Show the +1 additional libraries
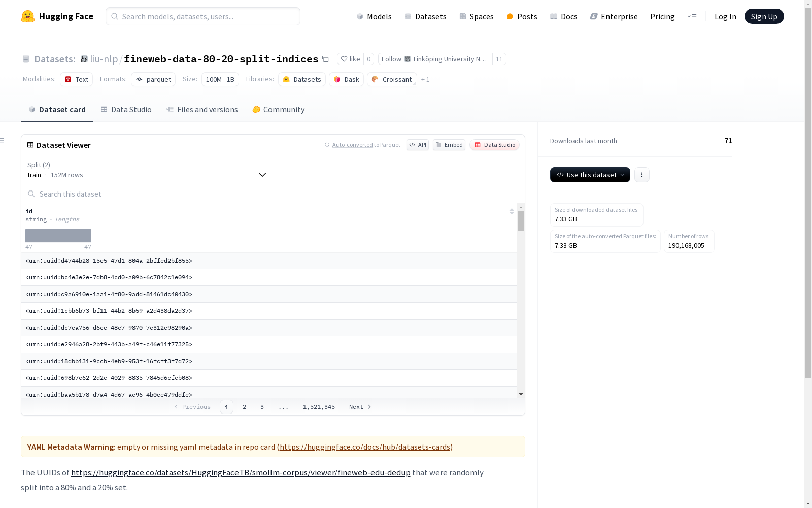This screenshot has height=508, width=812. coord(425,80)
